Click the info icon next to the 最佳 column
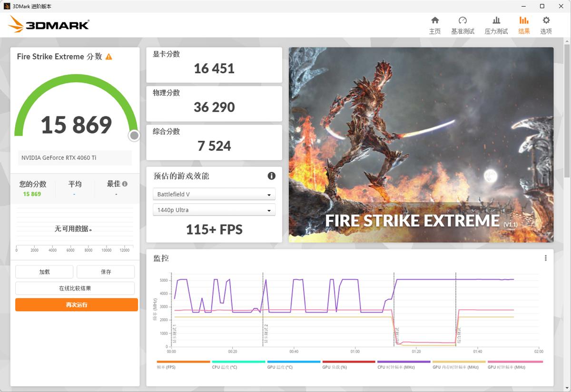 pyautogui.click(x=124, y=183)
